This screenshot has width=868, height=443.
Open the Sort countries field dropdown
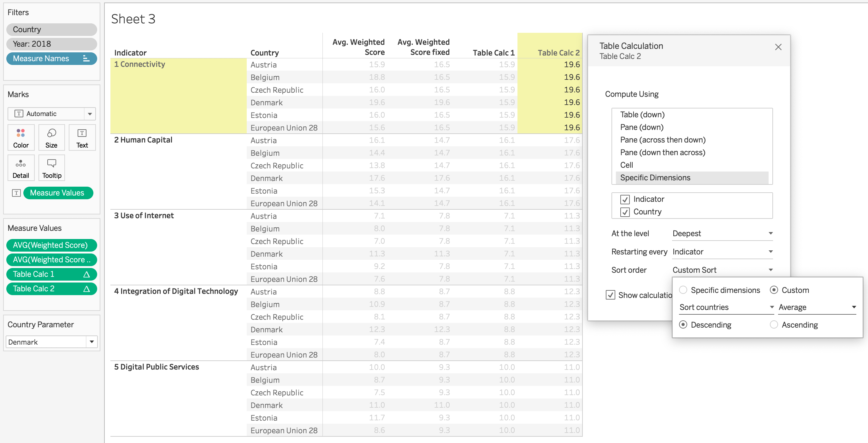point(726,307)
